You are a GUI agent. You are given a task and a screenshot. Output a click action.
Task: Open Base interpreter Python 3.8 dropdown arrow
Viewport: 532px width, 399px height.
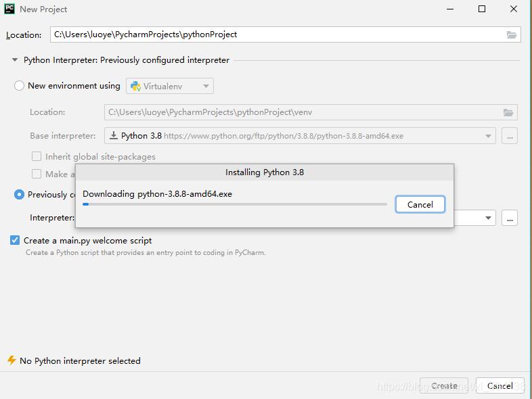488,136
